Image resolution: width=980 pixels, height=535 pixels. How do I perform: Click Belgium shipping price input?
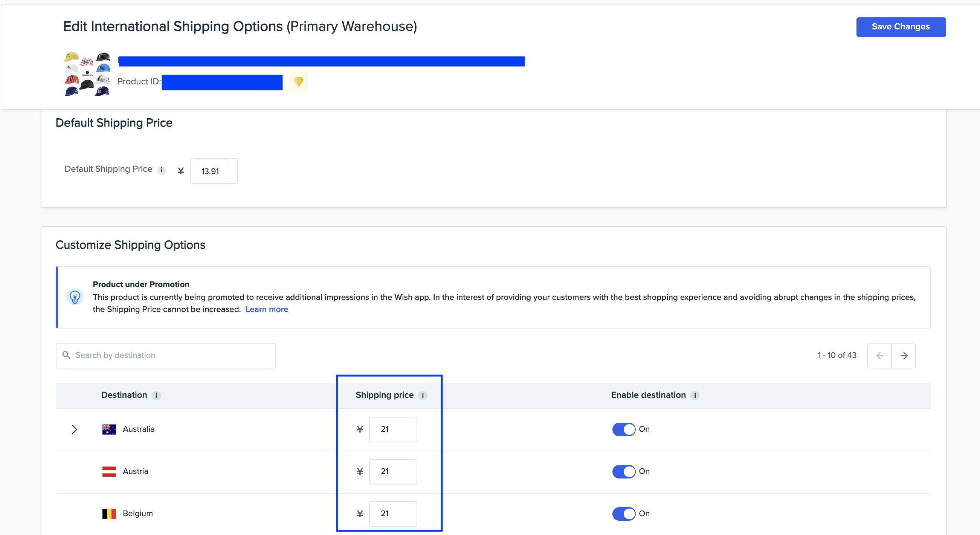click(392, 514)
